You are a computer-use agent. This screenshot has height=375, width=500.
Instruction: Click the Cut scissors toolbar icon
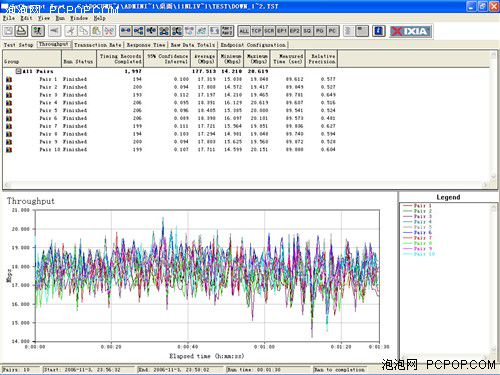click(x=70, y=31)
